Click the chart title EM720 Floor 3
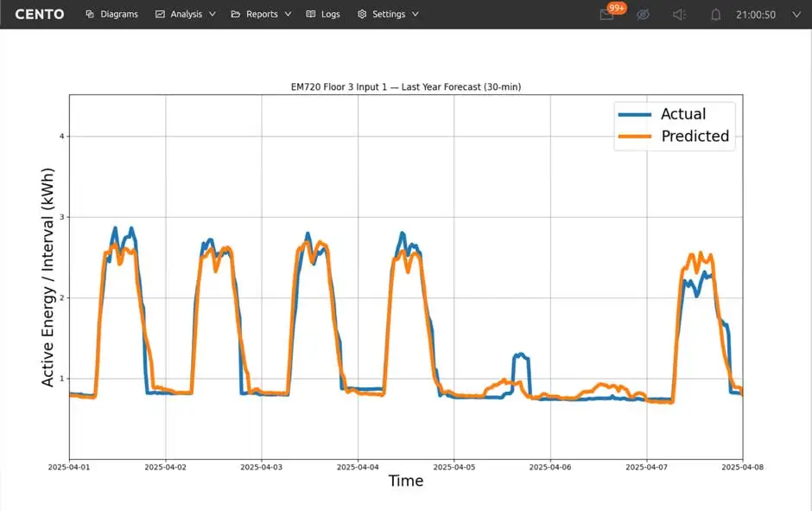 (x=405, y=86)
